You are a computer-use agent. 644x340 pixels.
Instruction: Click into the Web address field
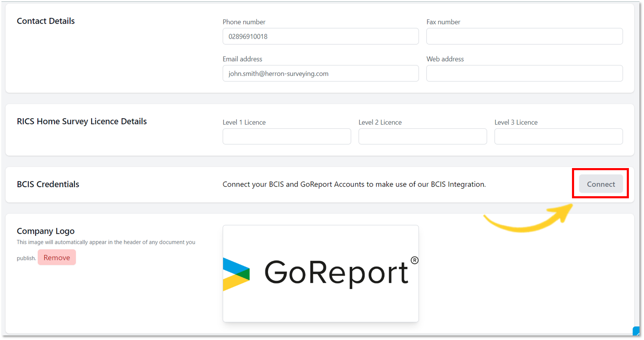tap(525, 73)
